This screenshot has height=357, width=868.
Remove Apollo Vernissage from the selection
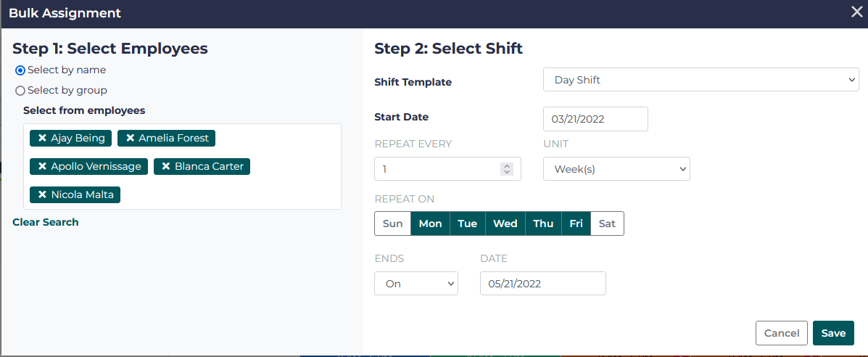(42, 166)
